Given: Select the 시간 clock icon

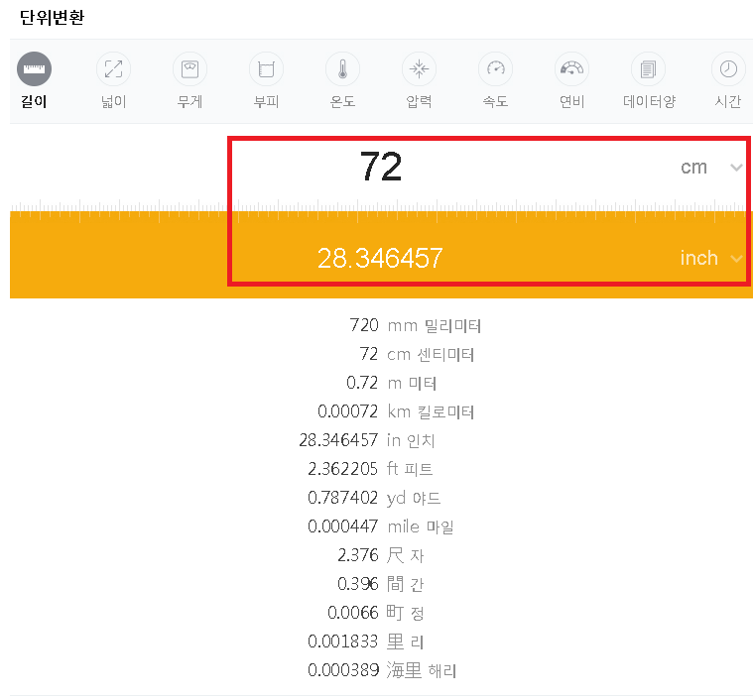Looking at the screenshot, I should (x=728, y=69).
